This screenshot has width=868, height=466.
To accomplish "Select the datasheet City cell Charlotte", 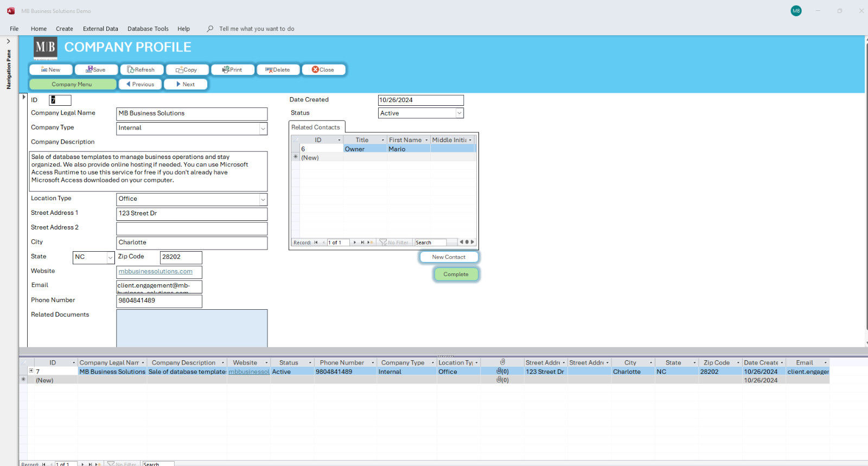I will point(633,372).
